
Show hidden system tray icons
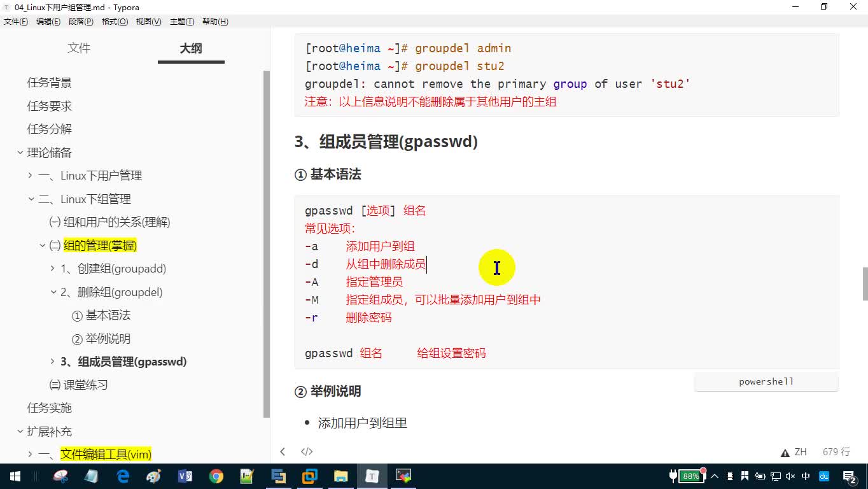715,476
